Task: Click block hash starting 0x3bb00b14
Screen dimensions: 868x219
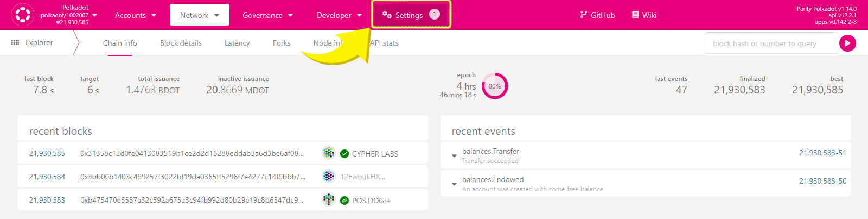Action: click(193, 177)
